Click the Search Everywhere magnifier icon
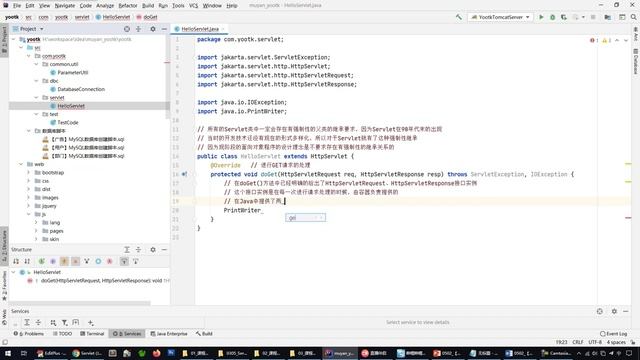The width and height of the screenshot is (640, 360). tap(633, 17)
